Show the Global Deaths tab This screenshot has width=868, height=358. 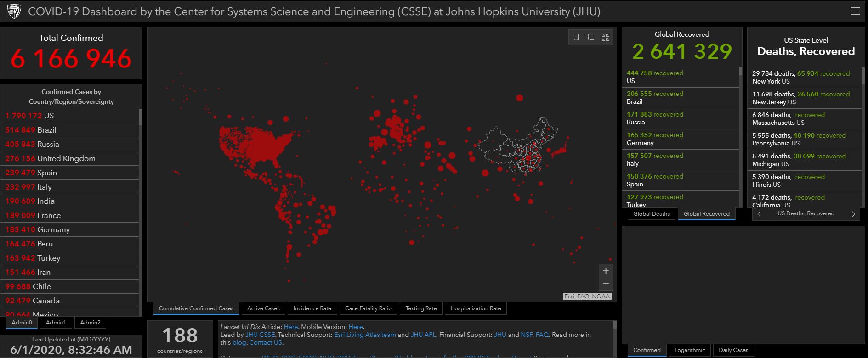(651, 214)
